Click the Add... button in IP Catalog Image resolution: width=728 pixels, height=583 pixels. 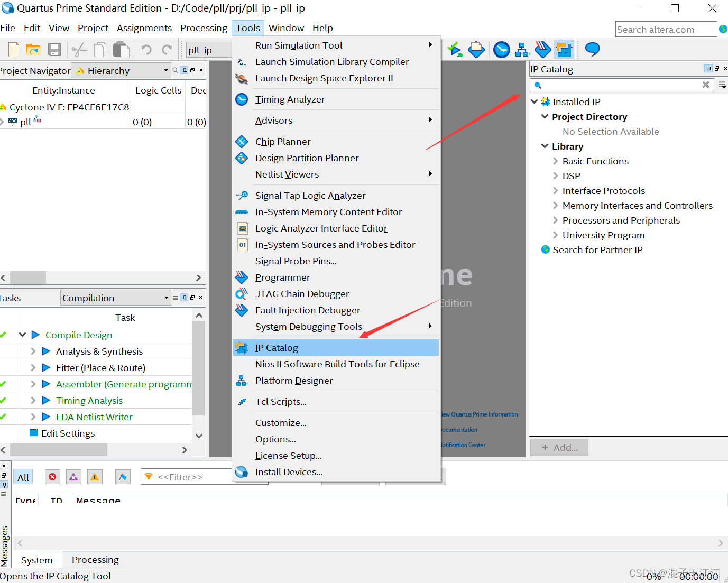click(559, 448)
